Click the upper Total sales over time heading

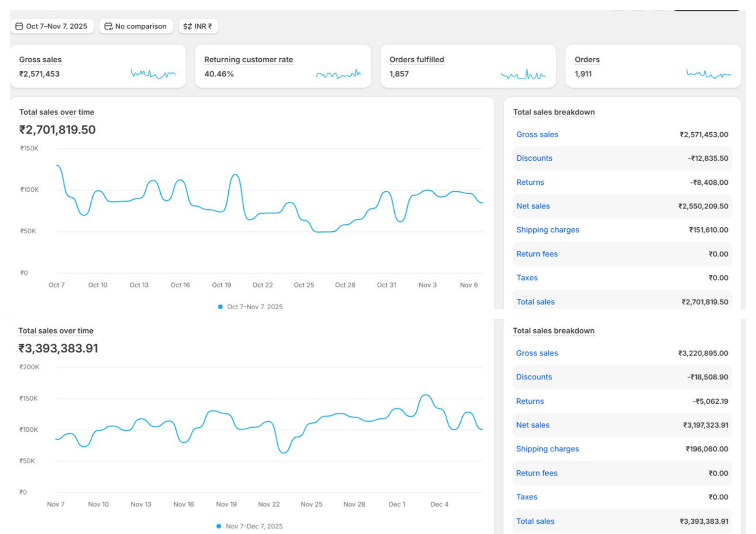(x=57, y=112)
